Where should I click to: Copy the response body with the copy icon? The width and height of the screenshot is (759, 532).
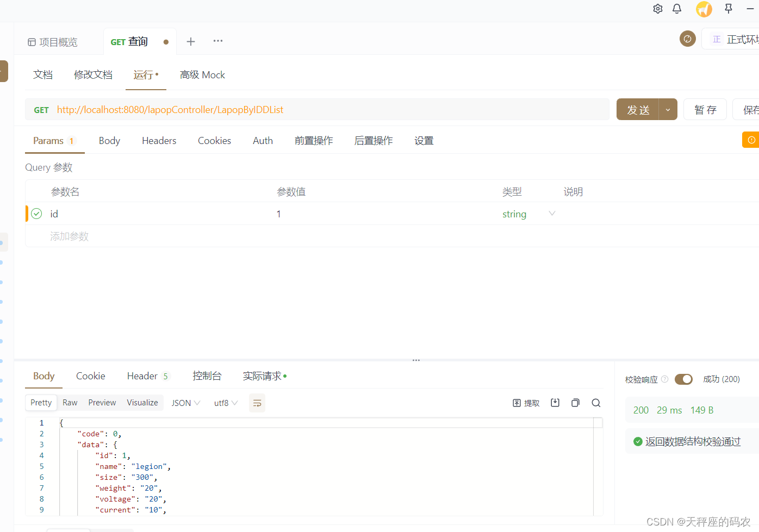pos(575,403)
